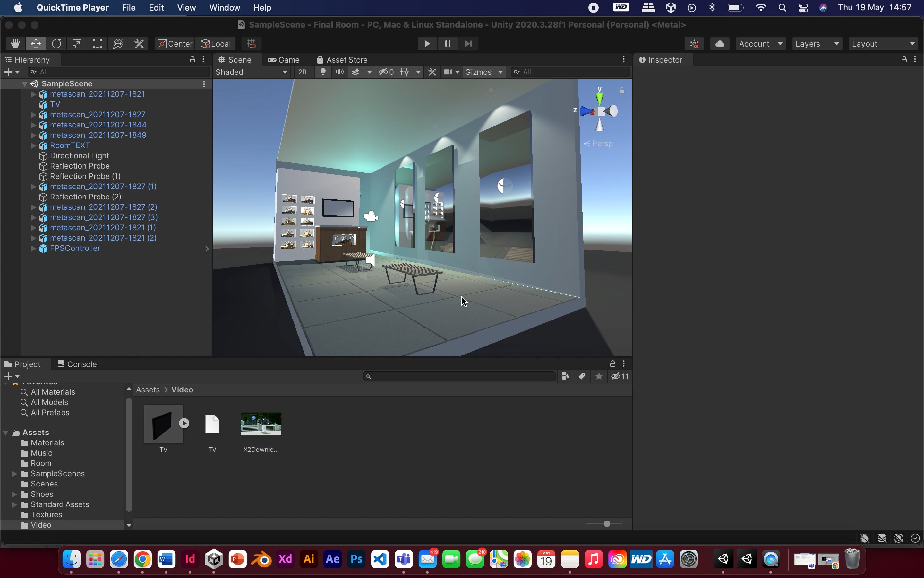Open the Gizmos dropdown arrow
This screenshot has width=924, height=578.
pos(500,72)
